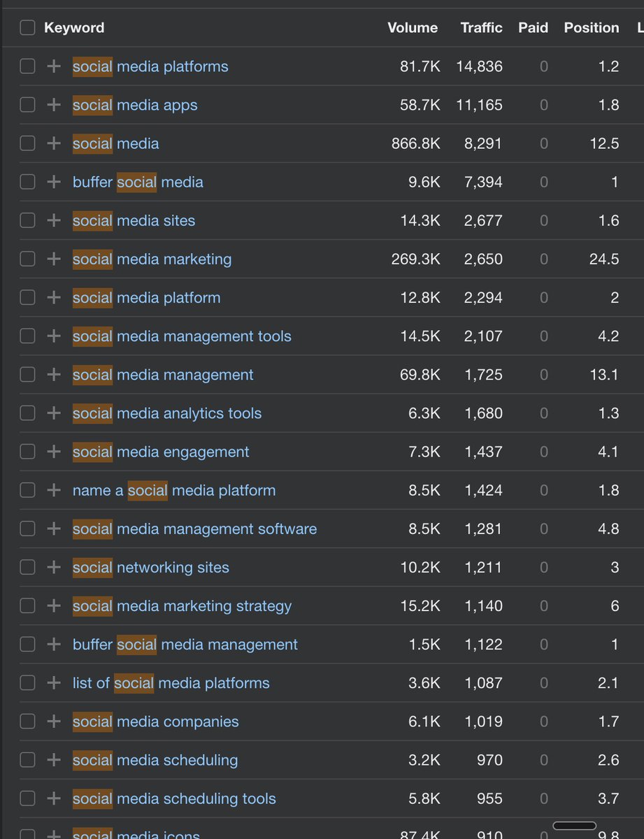Open the buffer social media keyword link
Image resolution: width=644 pixels, height=839 pixels.
point(138,182)
